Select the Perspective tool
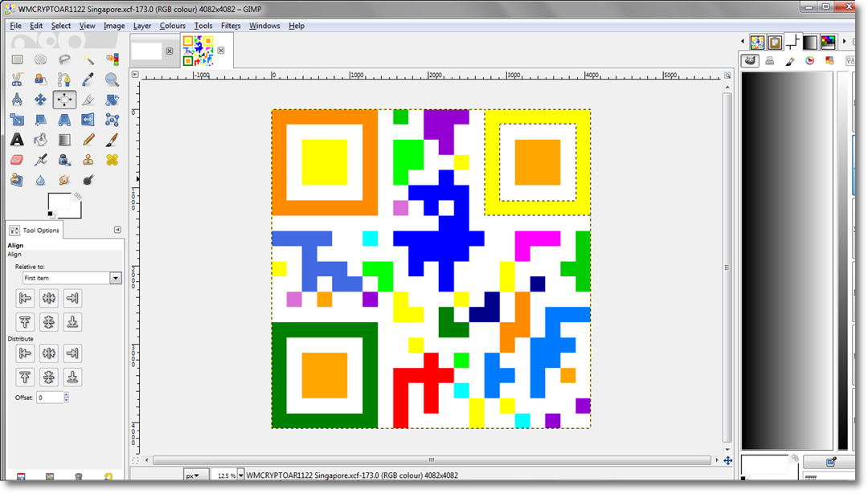 [64, 120]
